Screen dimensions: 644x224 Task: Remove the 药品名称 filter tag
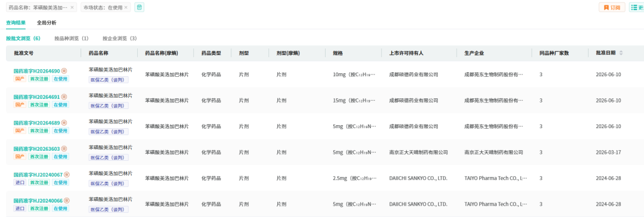[72, 7]
